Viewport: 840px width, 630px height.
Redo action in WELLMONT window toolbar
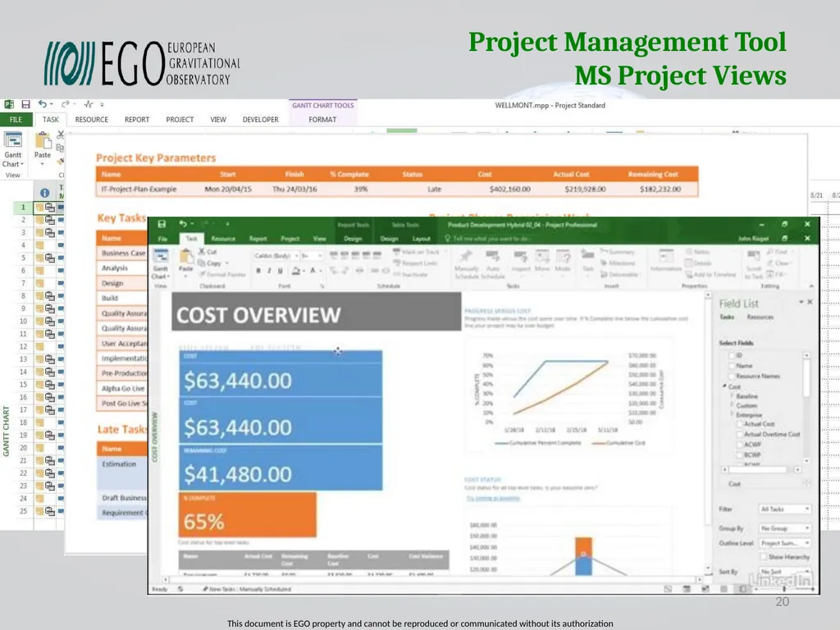coord(66,104)
